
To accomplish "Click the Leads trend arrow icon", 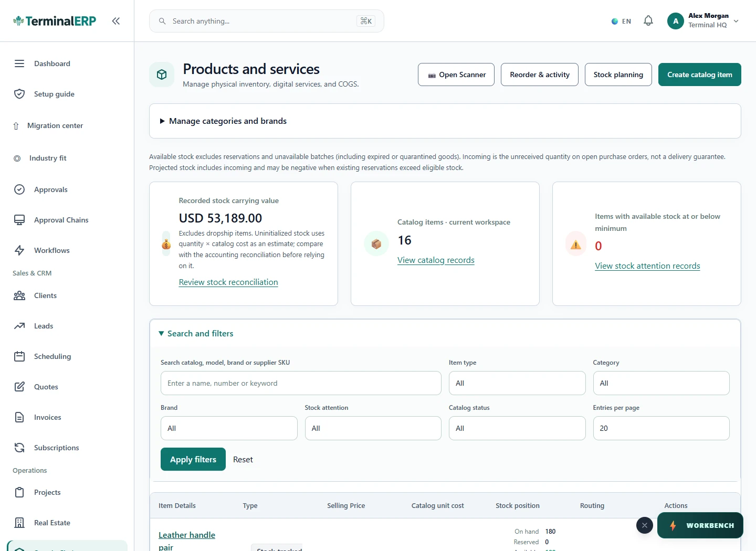I will click(19, 326).
